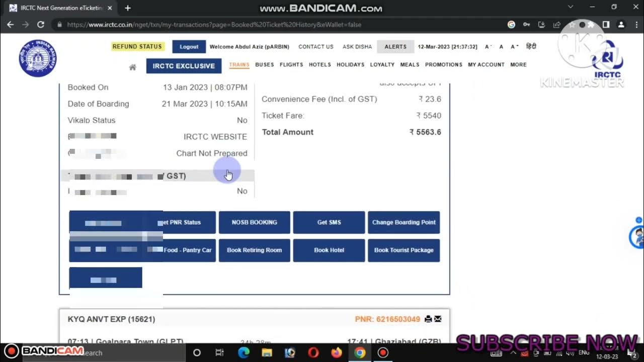Click Ticket Fare ₹ 5540 value
The width and height of the screenshot is (644, 362).
pyautogui.click(x=429, y=116)
